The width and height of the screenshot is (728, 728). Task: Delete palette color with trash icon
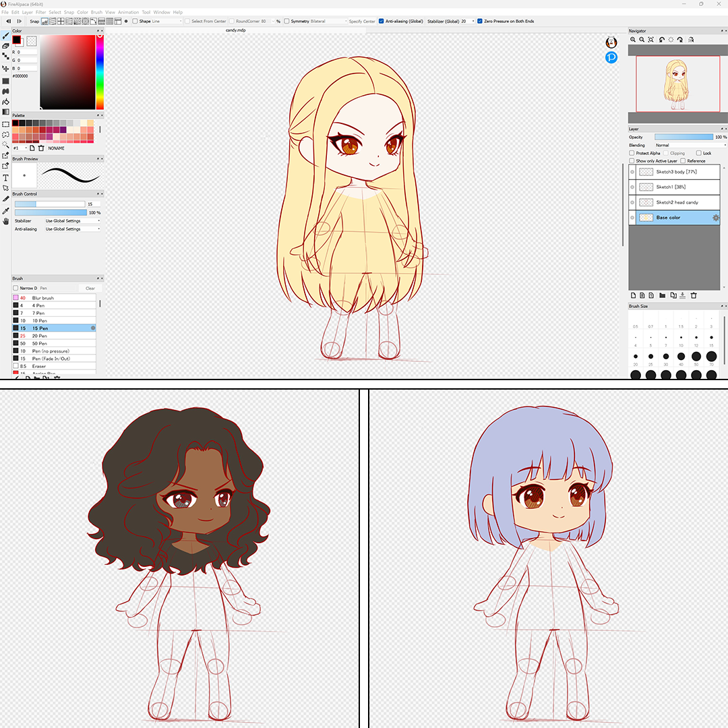click(41, 148)
